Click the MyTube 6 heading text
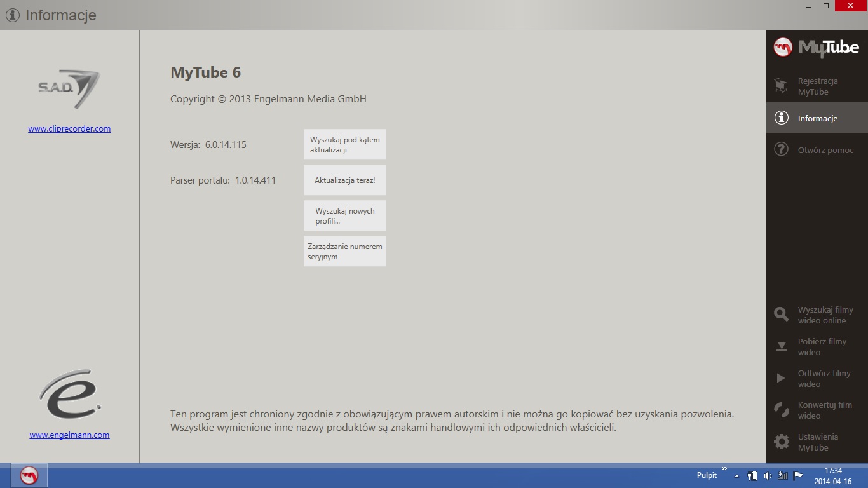The height and width of the screenshot is (488, 868). coord(205,72)
